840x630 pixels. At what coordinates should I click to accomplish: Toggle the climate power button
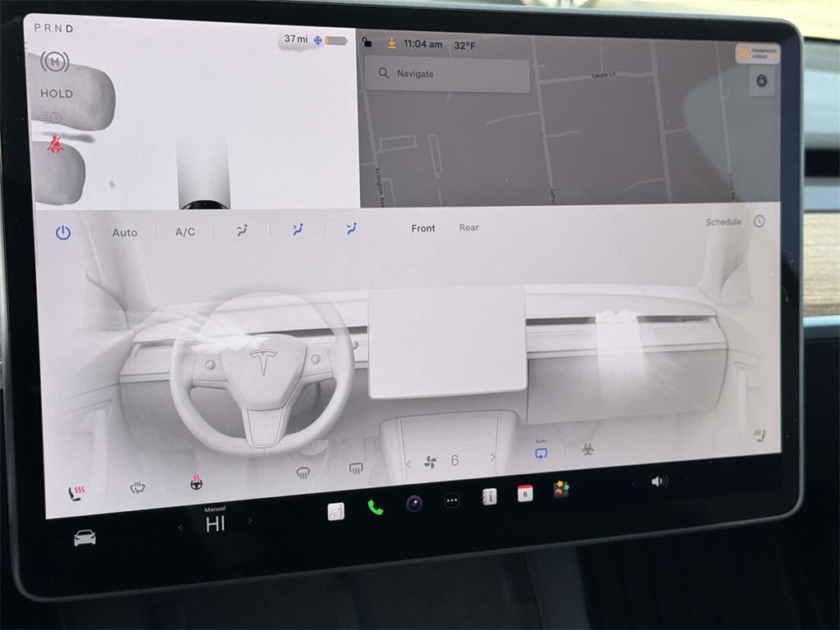(63, 232)
